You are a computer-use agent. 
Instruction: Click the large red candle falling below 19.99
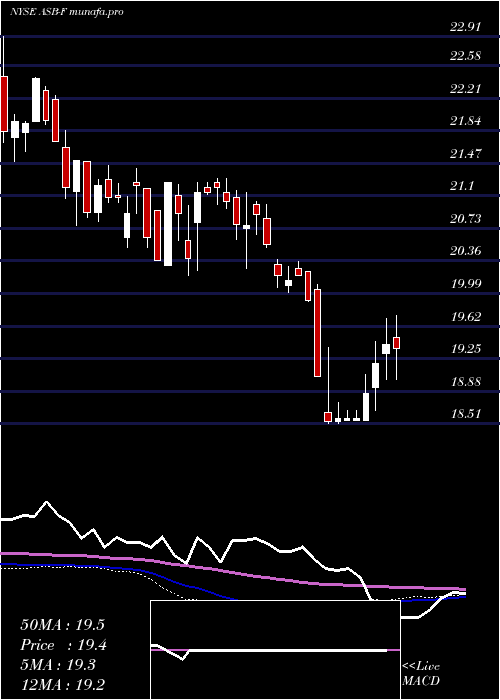point(317,333)
